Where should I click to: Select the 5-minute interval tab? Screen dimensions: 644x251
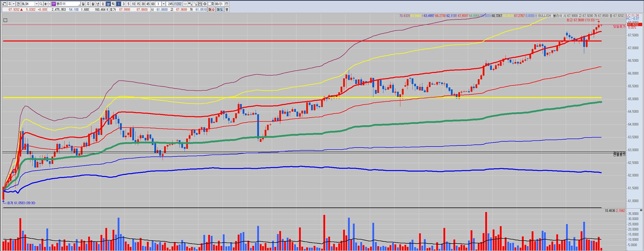click(x=128, y=4)
